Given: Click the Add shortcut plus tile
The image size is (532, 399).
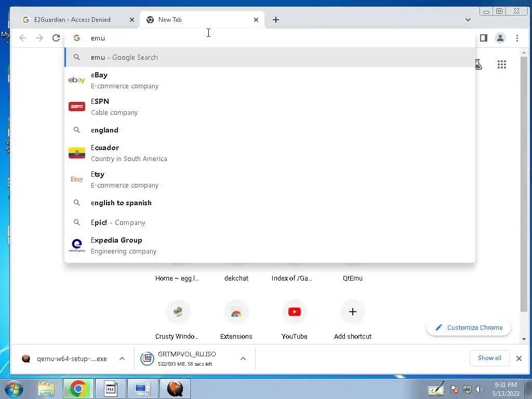Looking at the screenshot, I should pyautogui.click(x=353, y=312).
